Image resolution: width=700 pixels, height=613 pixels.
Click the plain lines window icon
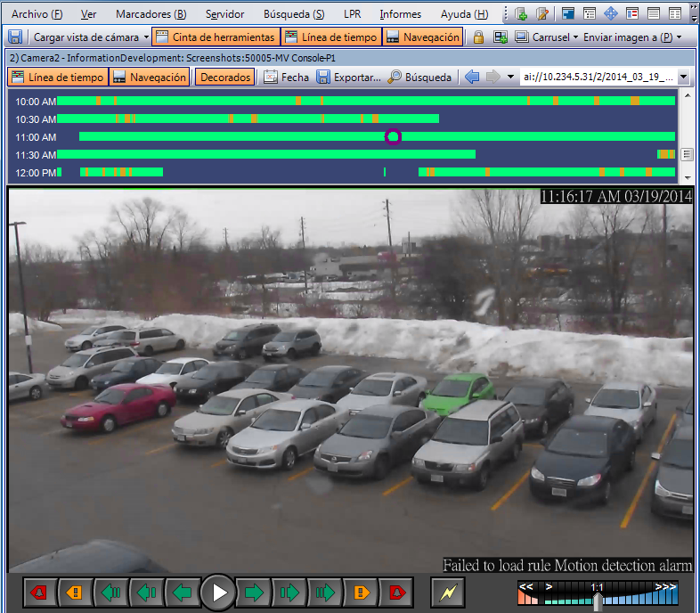pyautogui.click(x=654, y=14)
